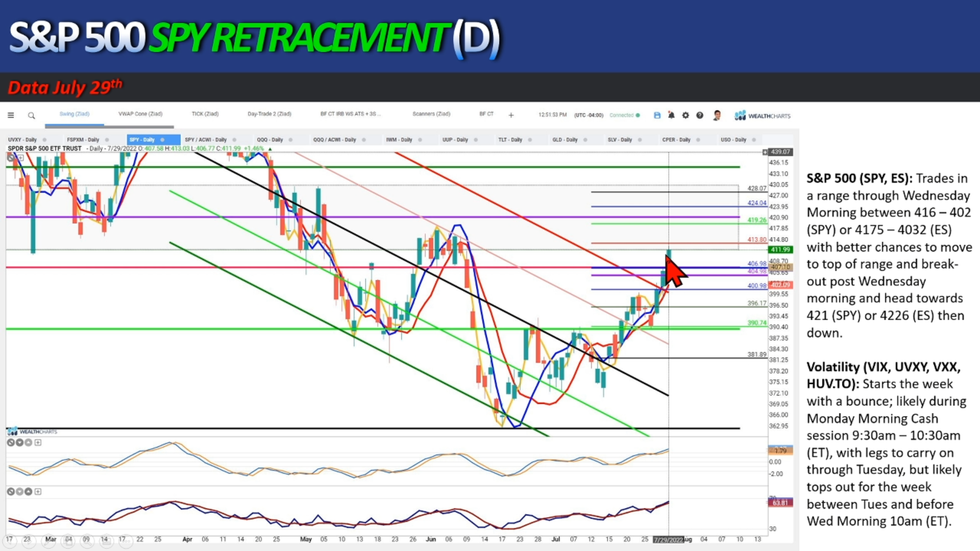Click the 407.10 price axis marker
This screenshot has width=980, height=551.
[x=780, y=267]
